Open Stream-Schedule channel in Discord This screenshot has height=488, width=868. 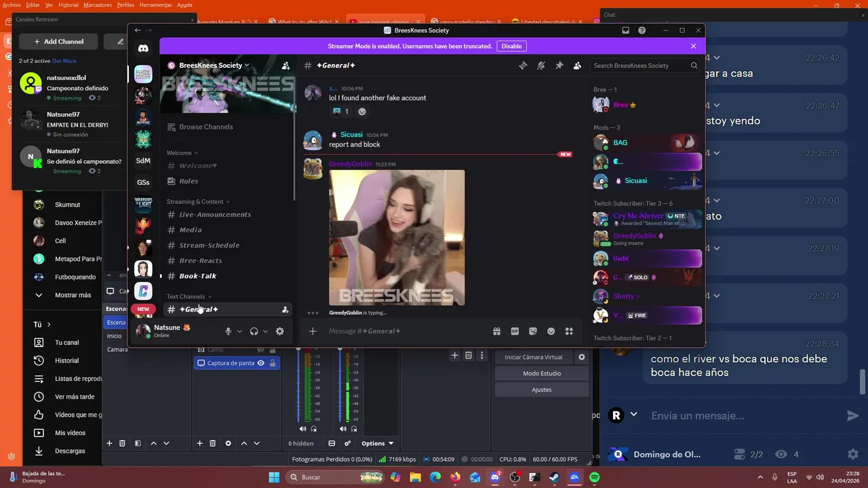(x=209, y=245)
